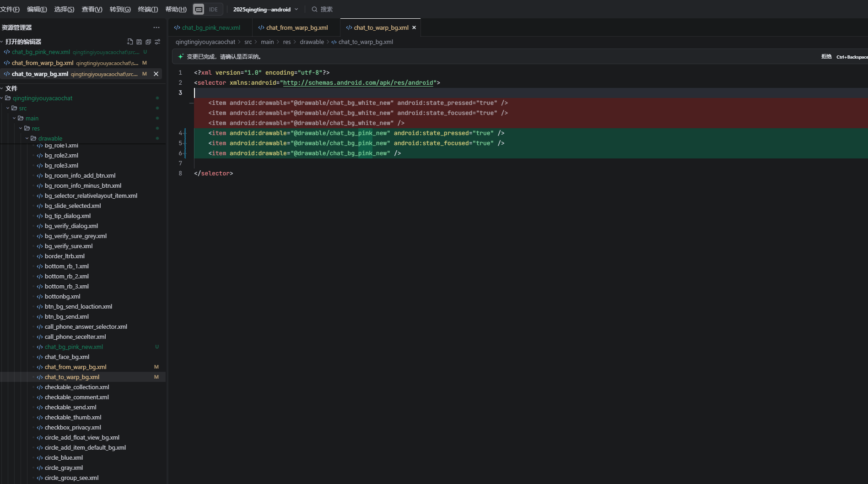Click the file icon of bg_room_info_minus_btn.xml
Image resolution: width=868 pixels, height=484 pixels.
point(40,185)
